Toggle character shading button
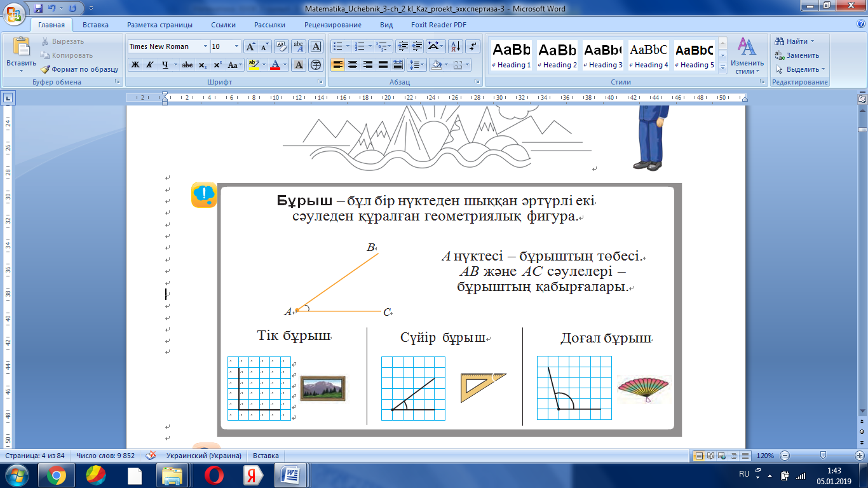This screenshot has width=868, height=488. click(x=299, y=65)
